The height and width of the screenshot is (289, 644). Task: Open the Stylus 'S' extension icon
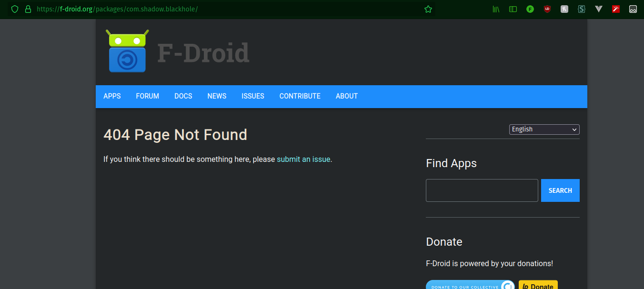click(x=582, y=9)
